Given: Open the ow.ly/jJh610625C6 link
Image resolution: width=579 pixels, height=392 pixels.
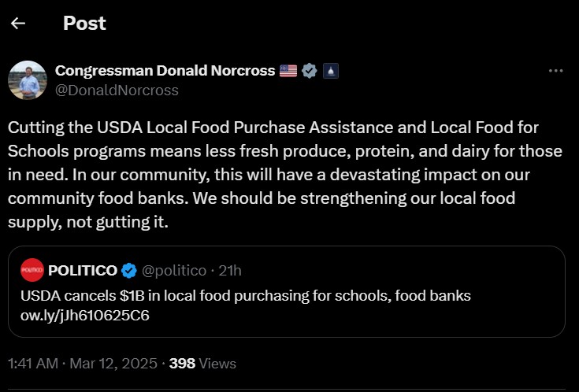Looking at the screenshot, I should (x=85, y=316).
